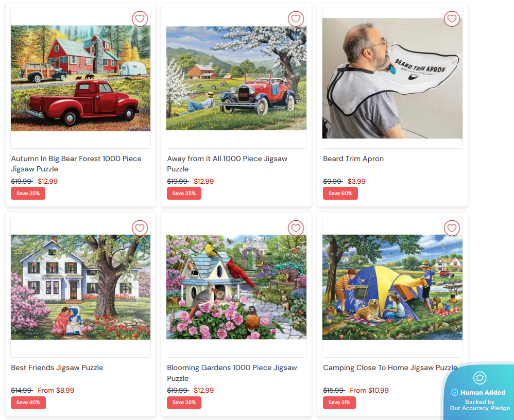Add Beard Trim Apron to wishlist via heart
514x420 pixels.
pos(452,19)
